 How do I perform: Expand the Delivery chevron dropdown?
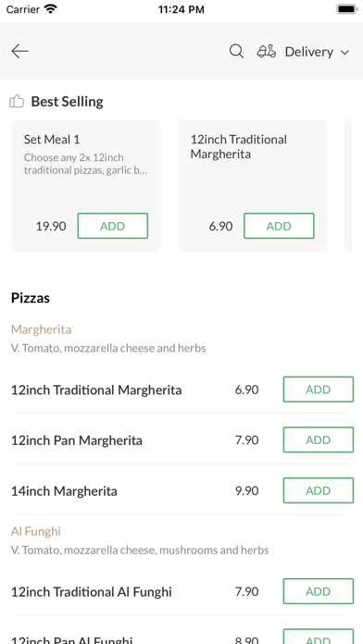(344, 53)
